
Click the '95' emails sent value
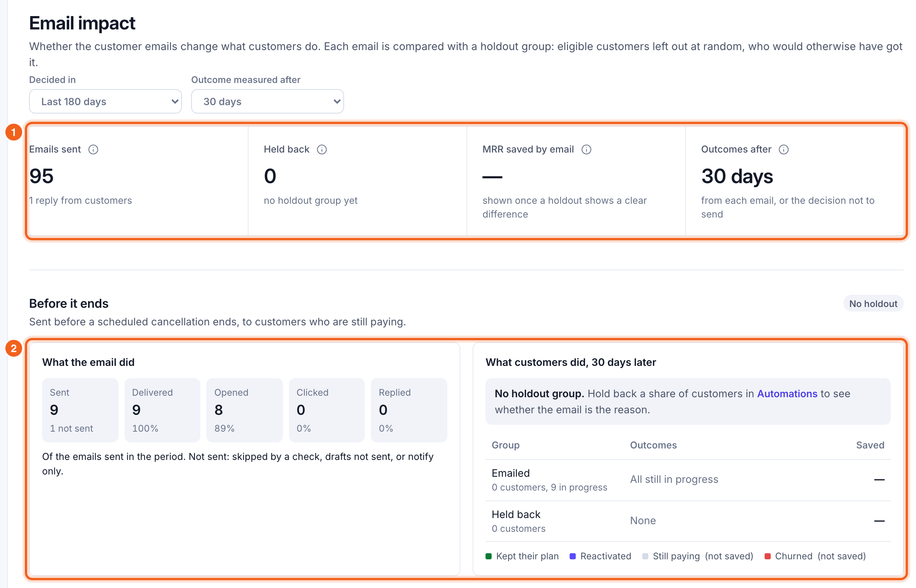click(x=42, y=176)
